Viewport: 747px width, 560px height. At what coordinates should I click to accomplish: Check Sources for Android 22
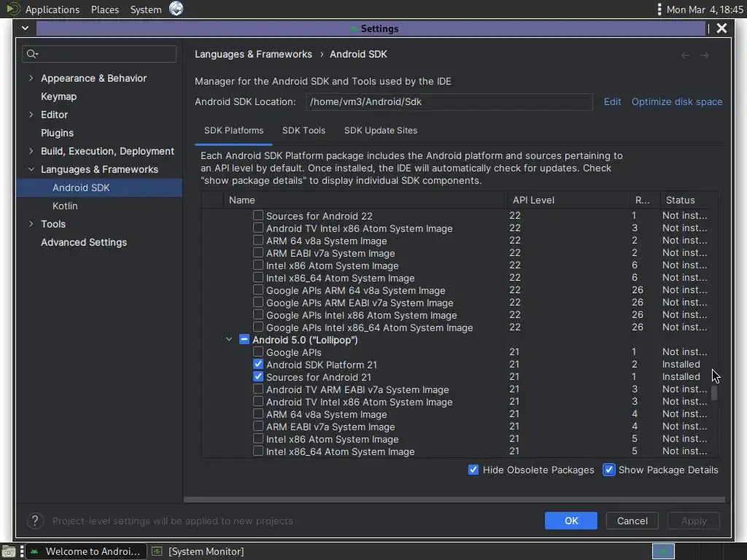258,215
